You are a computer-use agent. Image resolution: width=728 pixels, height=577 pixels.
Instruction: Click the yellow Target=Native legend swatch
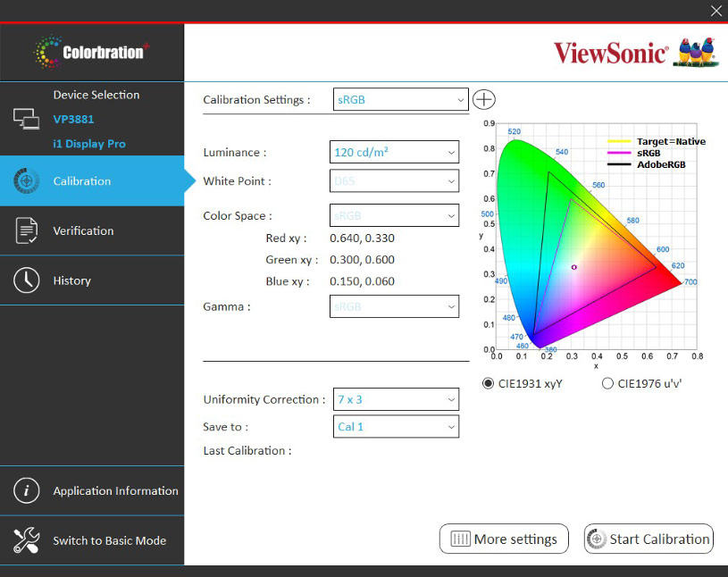[619, 141]
